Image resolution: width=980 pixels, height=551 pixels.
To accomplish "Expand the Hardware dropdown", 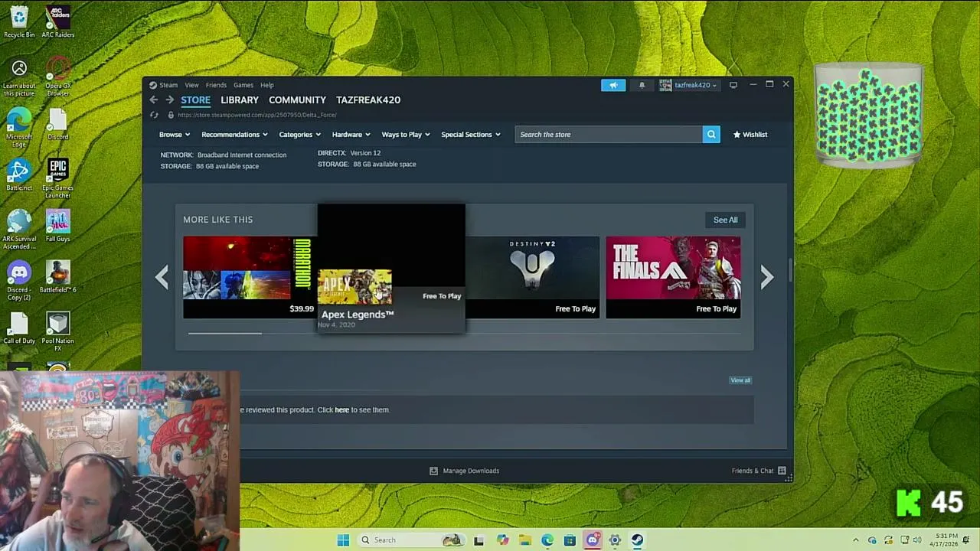I will click(x=351, y=135).
